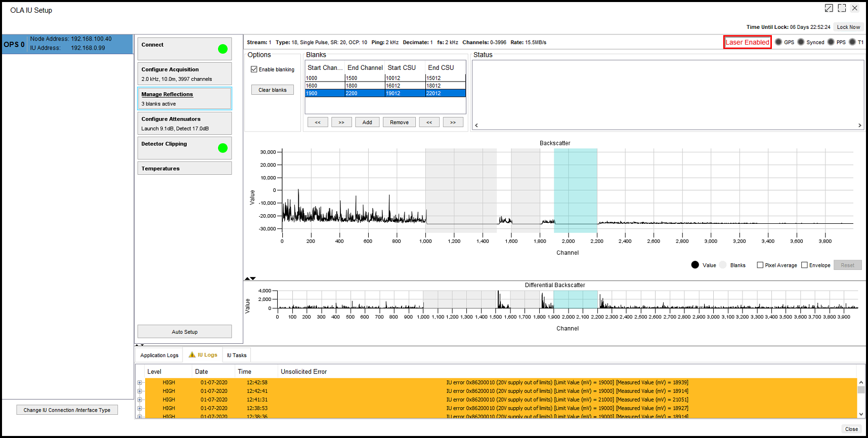868x438 pixels.
Task: Click the green Detector Clipping indicator
Action: (x=223, y=148)
